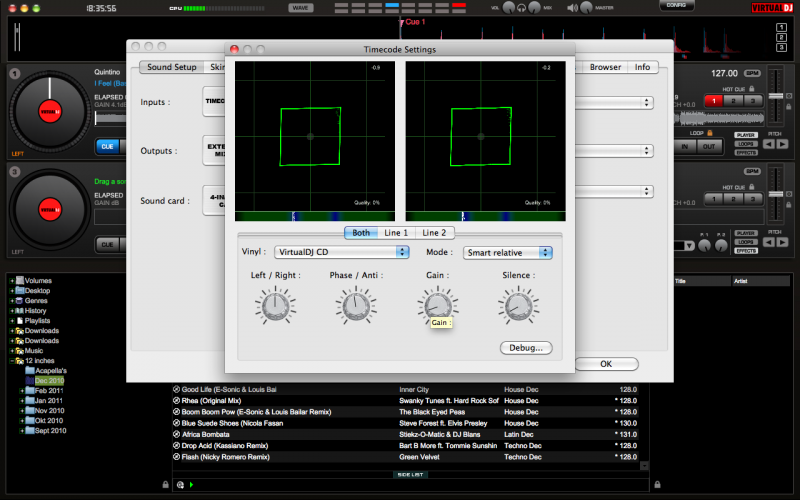Click the master volume speaker icon

(572, 8)
